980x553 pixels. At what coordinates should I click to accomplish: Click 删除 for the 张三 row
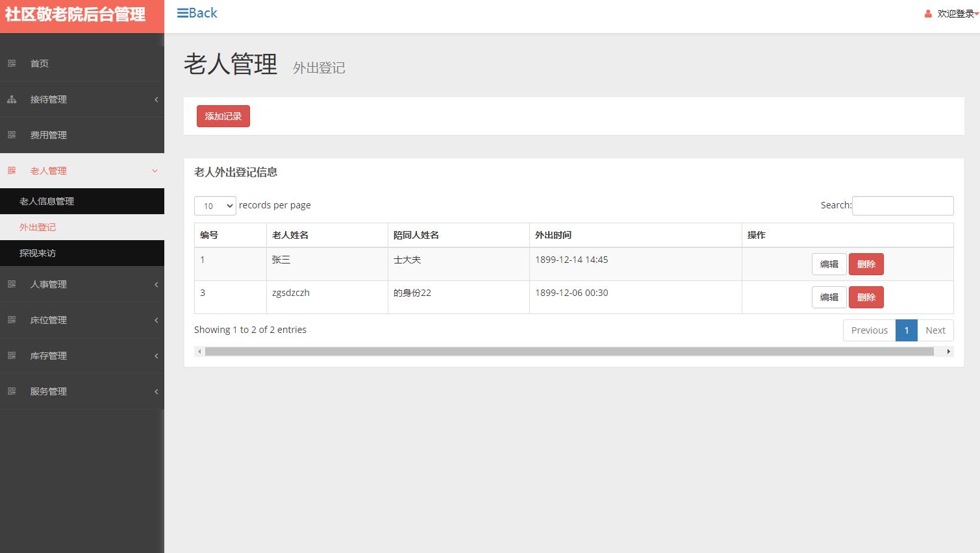click(866, 264)
